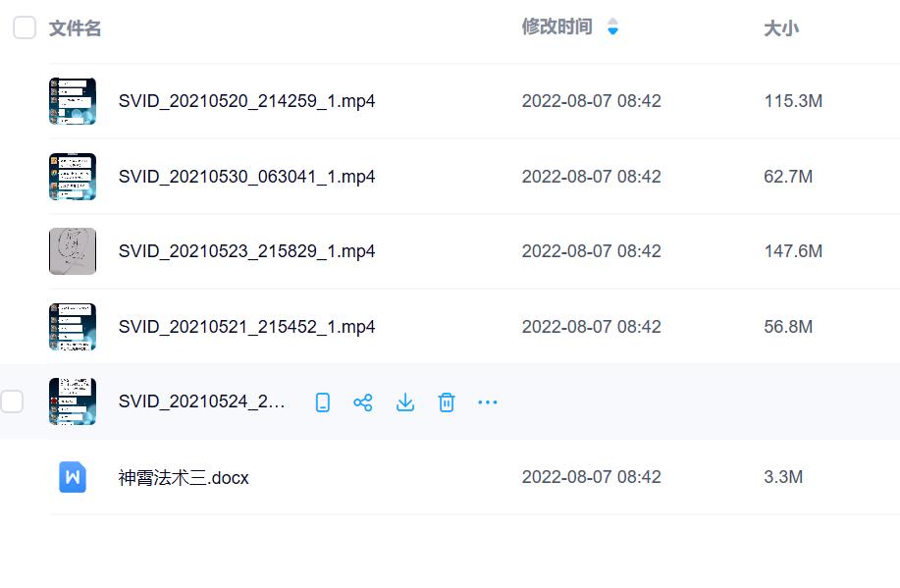900x588 pixels.
Task: Click the thumbnail of SVID_20210520_214259_1.mp4
Action: point(73,101)
